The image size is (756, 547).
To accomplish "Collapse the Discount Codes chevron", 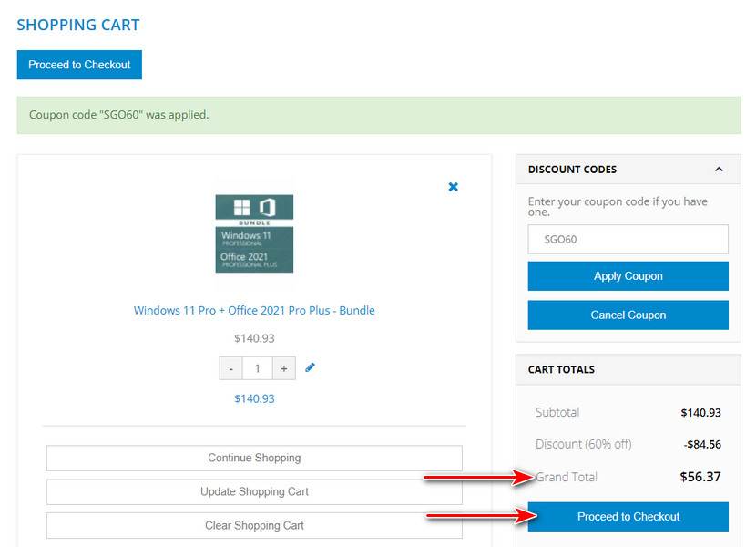I will pyautogui.click(x=719, y=170).
